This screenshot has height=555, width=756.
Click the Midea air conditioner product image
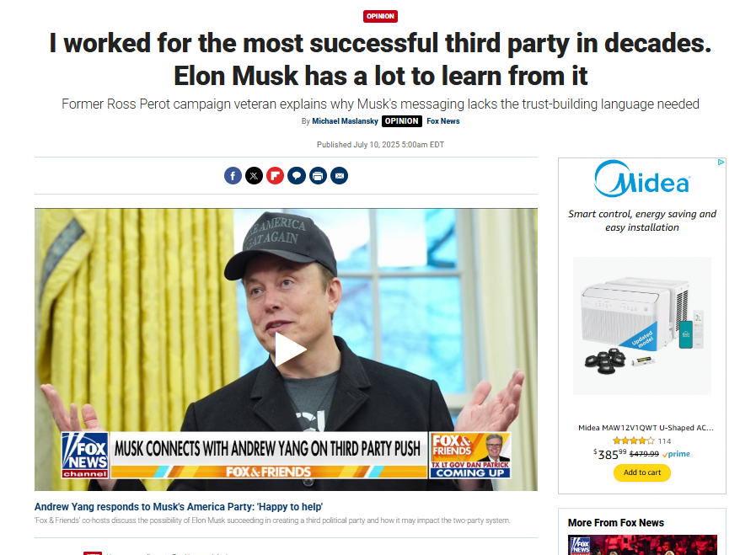[x=641, y=326]
